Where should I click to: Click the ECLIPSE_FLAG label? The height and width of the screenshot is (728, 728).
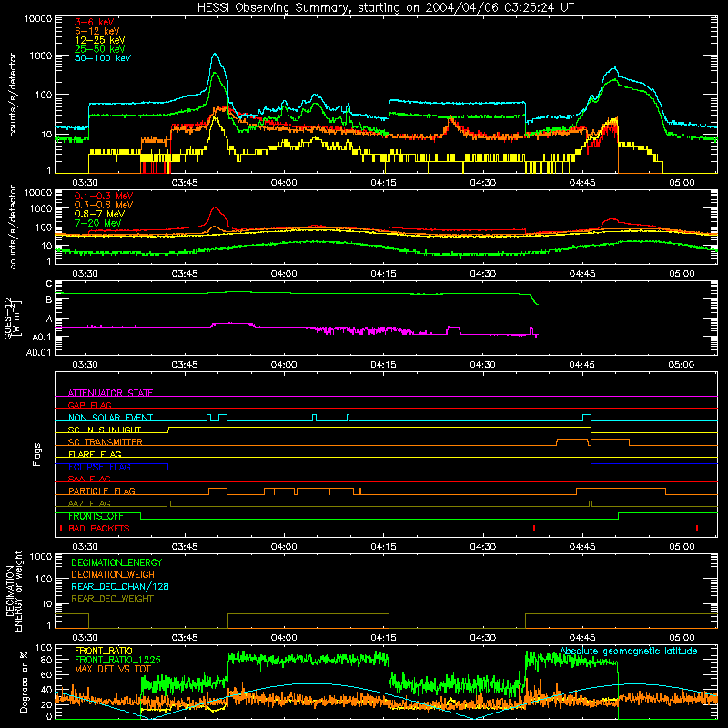[99, 467]
